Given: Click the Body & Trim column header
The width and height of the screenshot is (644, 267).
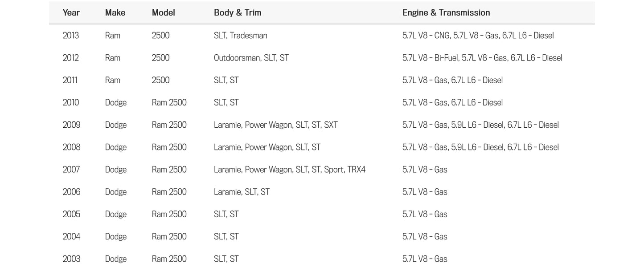Looking at the screenshot, I should 238,13.
